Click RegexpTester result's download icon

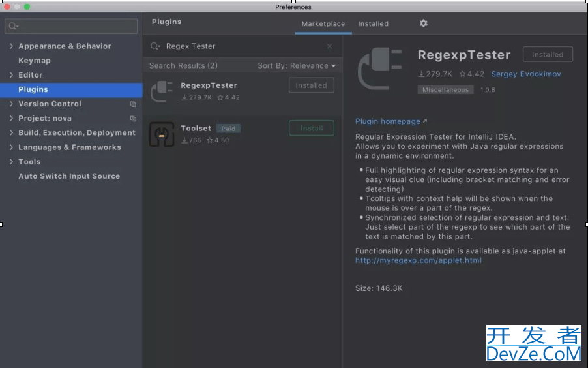(x=184, y=97)
